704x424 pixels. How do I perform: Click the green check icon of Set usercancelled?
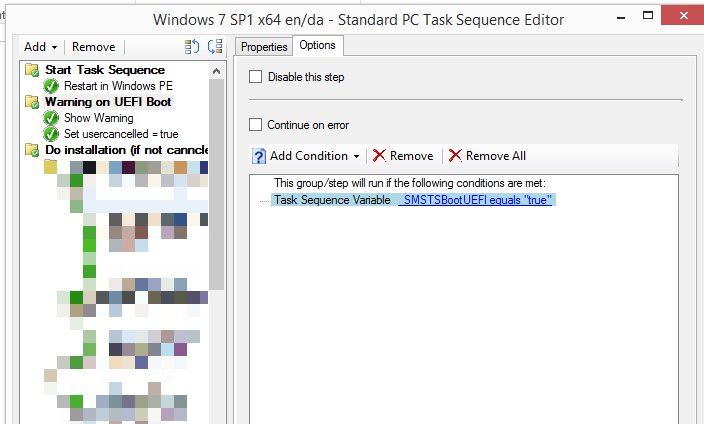pos(51,134)
